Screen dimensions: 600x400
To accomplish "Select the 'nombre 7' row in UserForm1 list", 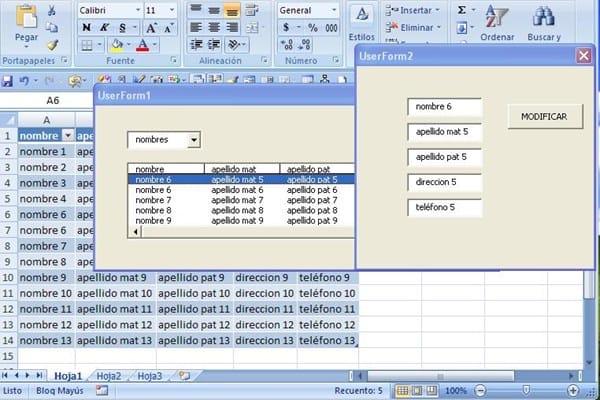I will pyautogui.click(x=241, y=200).
